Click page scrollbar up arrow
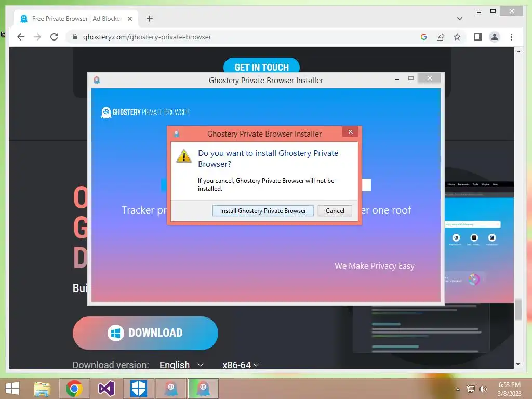 point(518,51)
